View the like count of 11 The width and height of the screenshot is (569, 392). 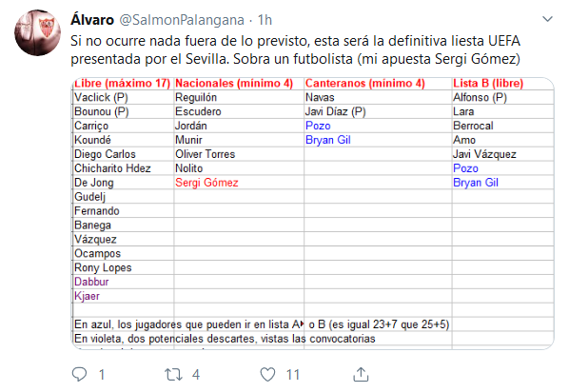click(x=293, y=375)
